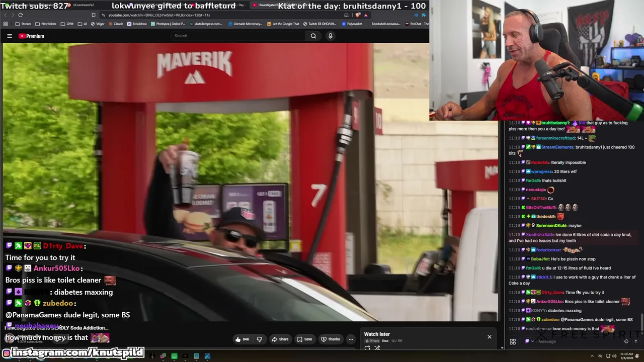Expand the Twitch platform selector in chat
Viewport: 644px width, 362px height.
[529, 341]
